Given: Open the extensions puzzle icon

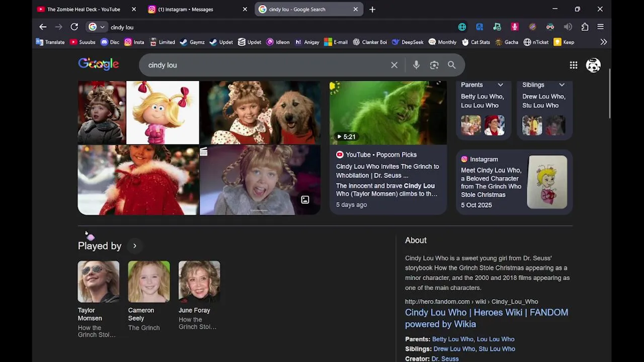Looking at the screenshot, I should [585, 27].
